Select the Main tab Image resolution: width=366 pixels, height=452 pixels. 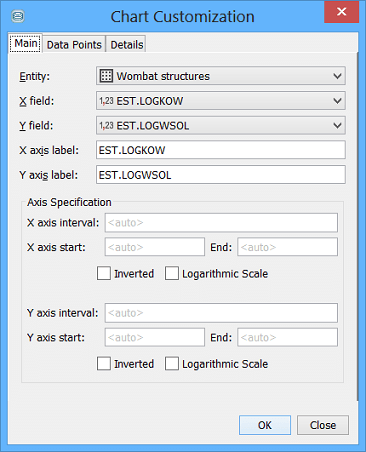pyautogui.click(x=25, y=43)
